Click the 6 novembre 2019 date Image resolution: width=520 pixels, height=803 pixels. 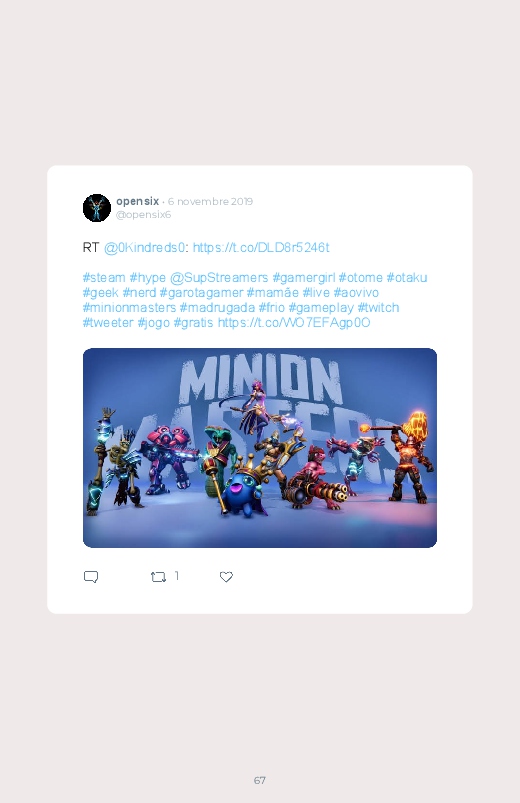pos(210,202)
